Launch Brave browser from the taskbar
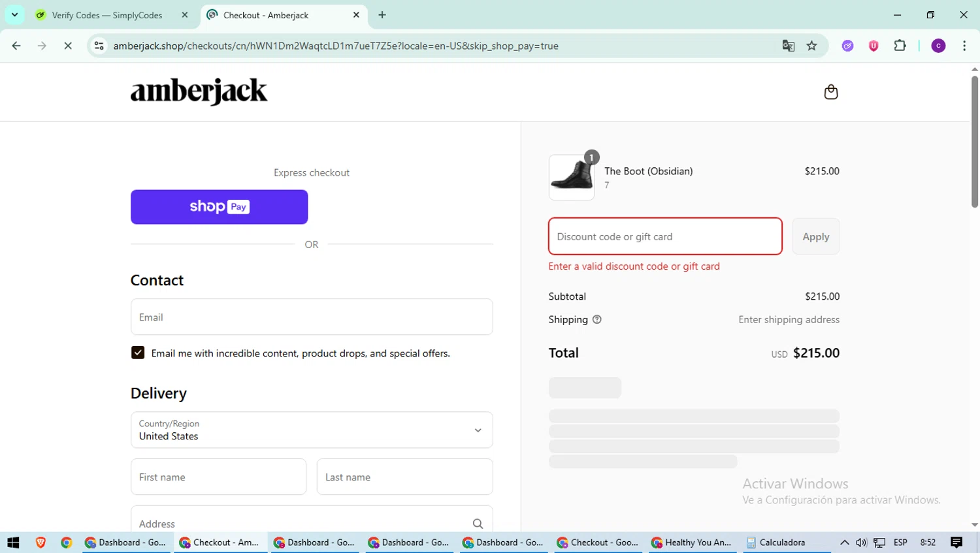The width and height of the screenshot is (980, 553). [41, 543]
